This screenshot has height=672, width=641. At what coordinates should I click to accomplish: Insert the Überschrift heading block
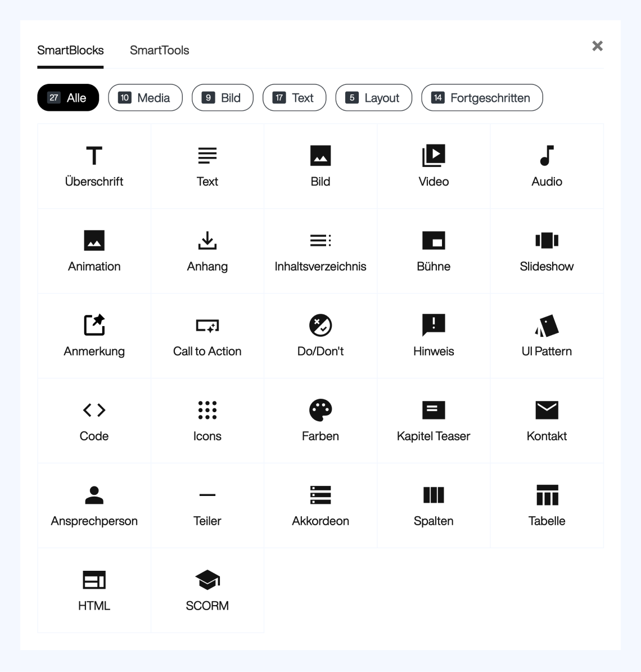(x=94, y=166)
